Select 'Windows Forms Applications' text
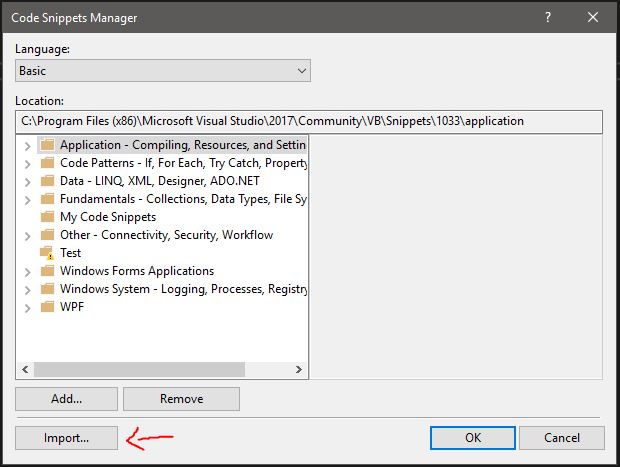Screen dimensions: 620x467 (x=137, y=271)
